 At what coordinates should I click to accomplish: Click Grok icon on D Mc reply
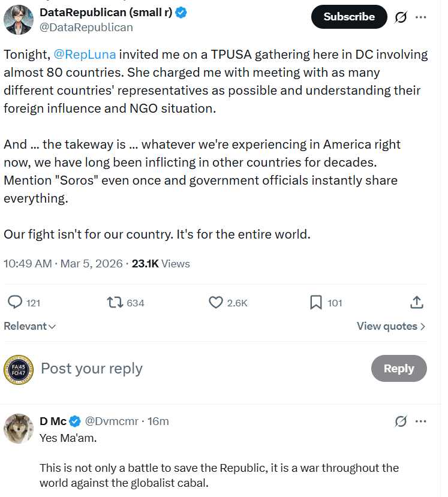pyautogui.click(x=401, y=421)
